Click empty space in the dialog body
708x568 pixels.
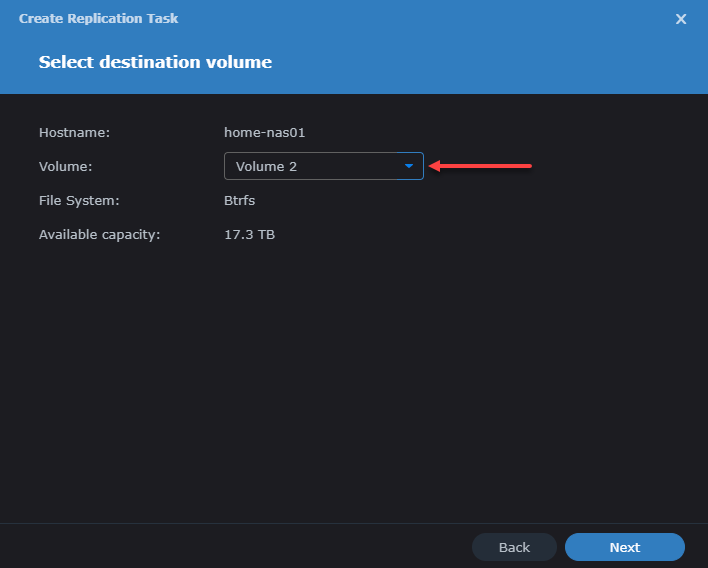point(350,380)
